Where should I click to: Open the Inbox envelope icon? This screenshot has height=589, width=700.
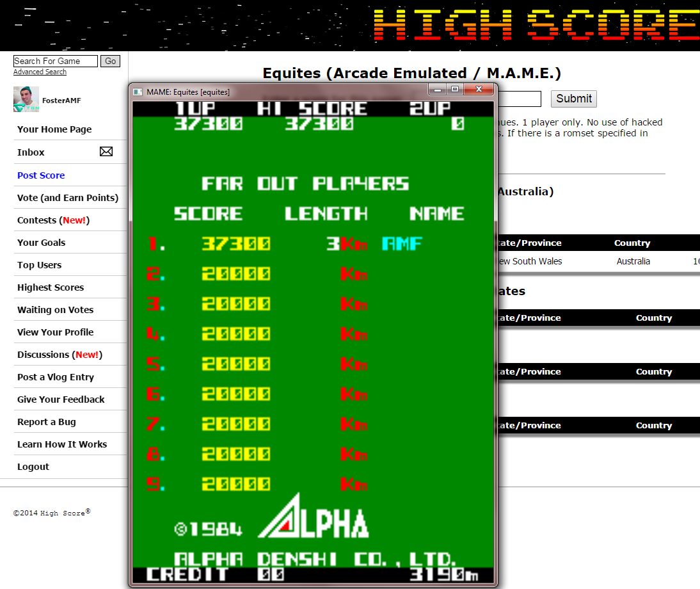[x=106, y=152]
